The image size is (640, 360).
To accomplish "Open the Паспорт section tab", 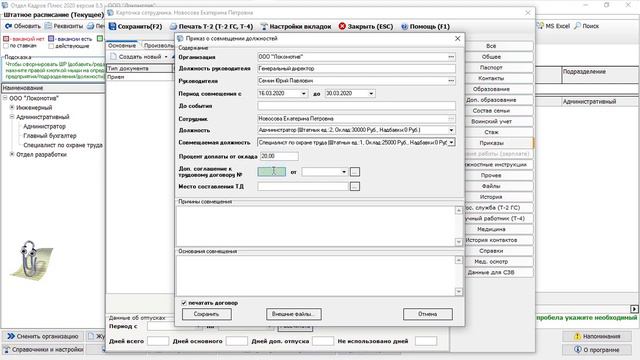I will 491,67.
